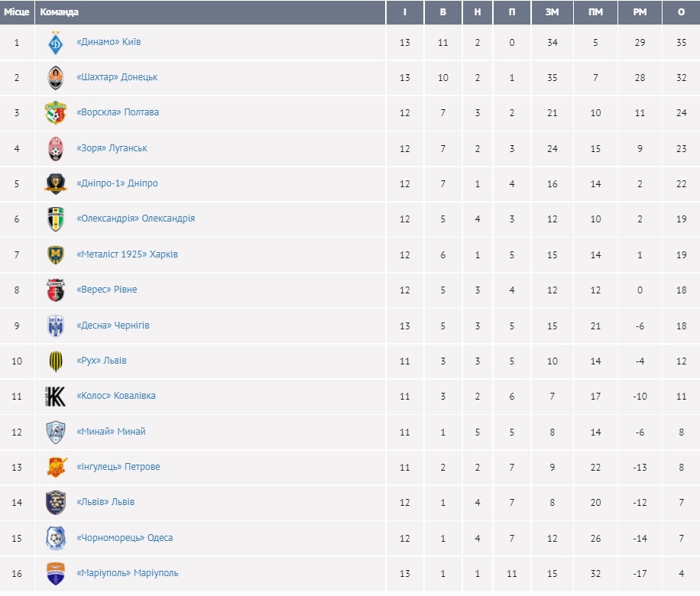Click the «ЗМ» goals scored header
The image size is (700, 596).
point(552,12)
